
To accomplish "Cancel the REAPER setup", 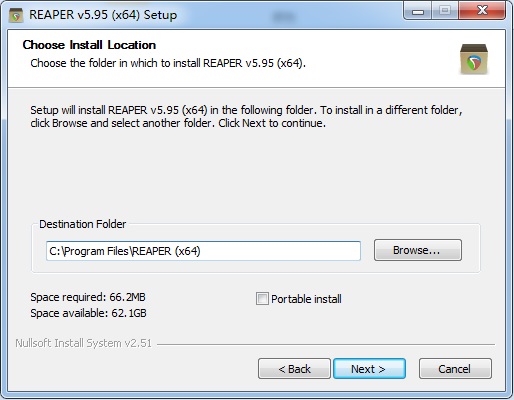I will click(455, 369).
